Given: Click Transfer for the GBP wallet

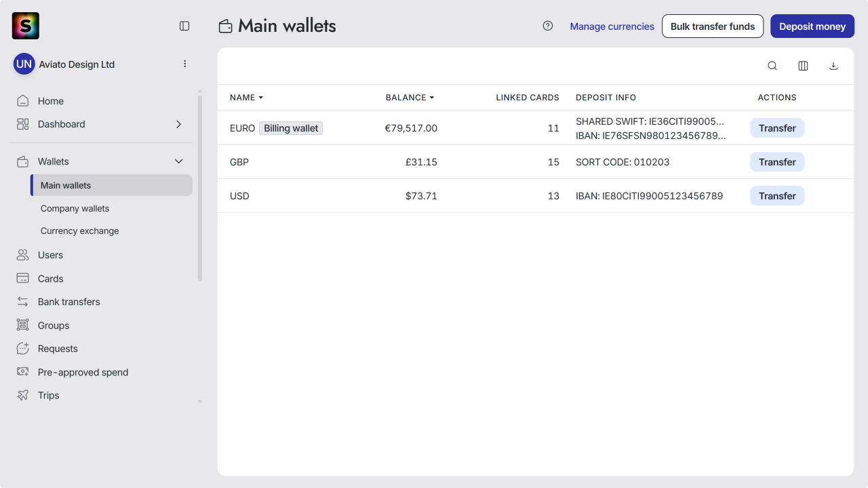Looking at the screenshot, I should 777,162.
